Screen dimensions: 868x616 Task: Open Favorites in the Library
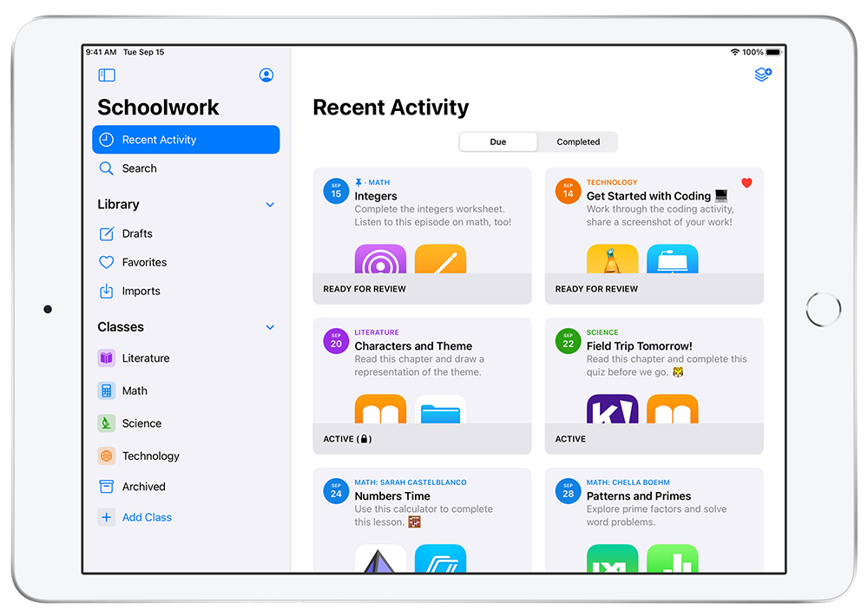pyautogui.click(x=144, y=262)
